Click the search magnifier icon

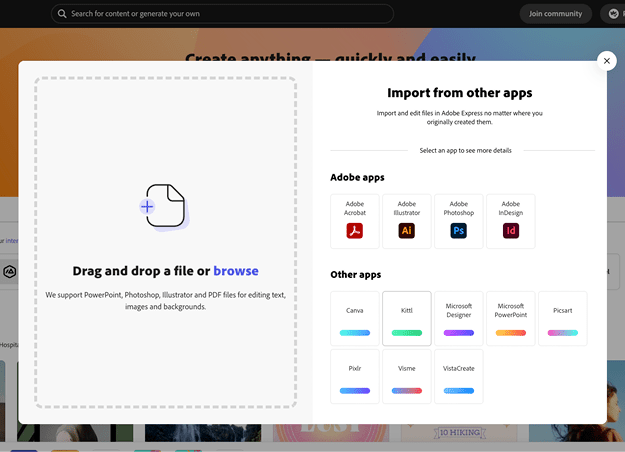(62, 14)
